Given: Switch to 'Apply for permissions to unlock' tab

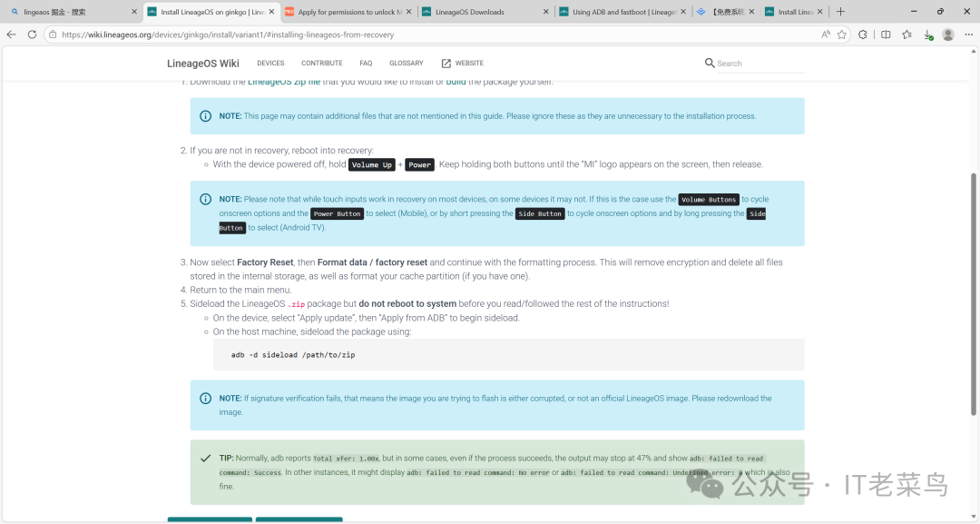Looking at the screenshot, I should 347,11.
